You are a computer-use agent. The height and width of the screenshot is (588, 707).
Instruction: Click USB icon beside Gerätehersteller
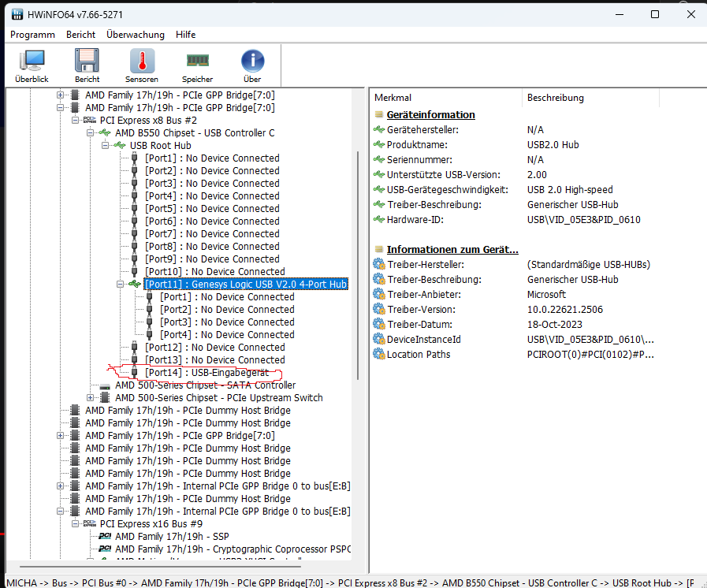click(379, 130)
